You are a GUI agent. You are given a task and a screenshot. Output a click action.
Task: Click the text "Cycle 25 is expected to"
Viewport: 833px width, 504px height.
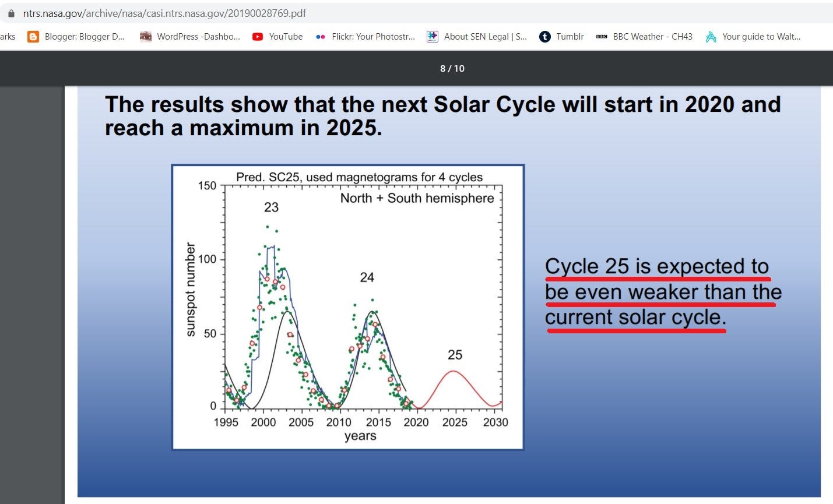pyautogui.click(x=657, y=266)
